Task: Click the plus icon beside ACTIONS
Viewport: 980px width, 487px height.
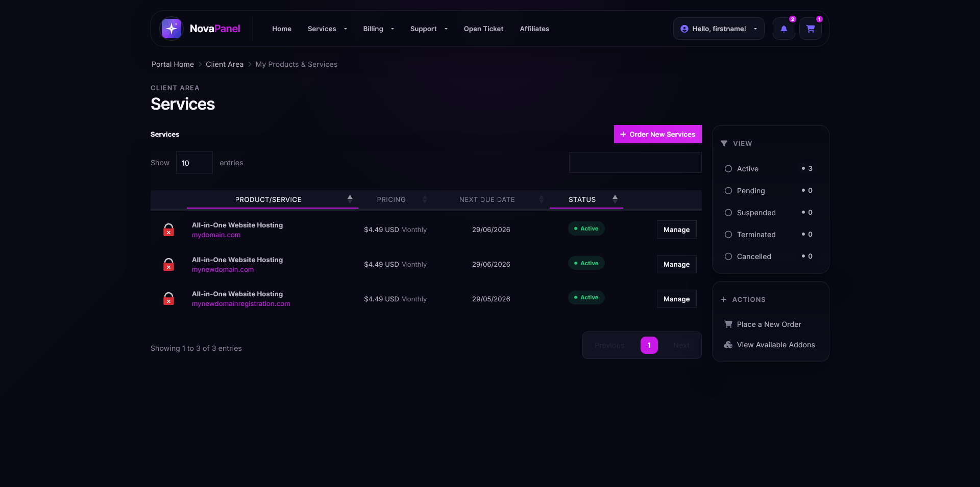Action: click(723, 299)
